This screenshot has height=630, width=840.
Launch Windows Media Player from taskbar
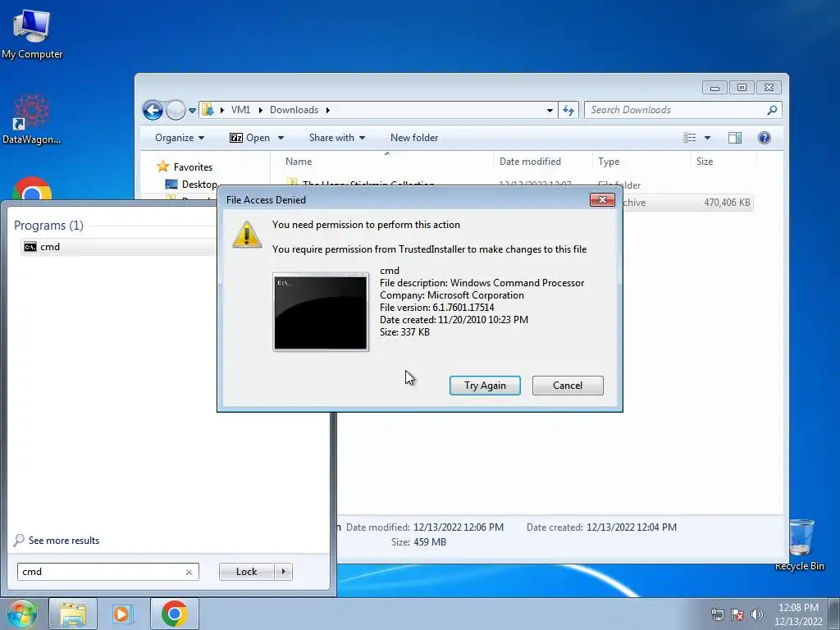coord(123,614)
